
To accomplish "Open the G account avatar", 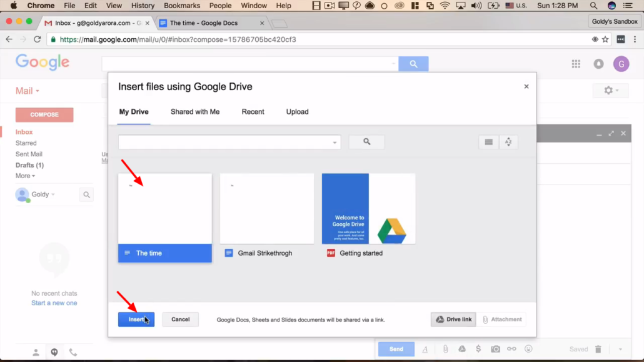I will pyautogui.click(x=621, y=64).
